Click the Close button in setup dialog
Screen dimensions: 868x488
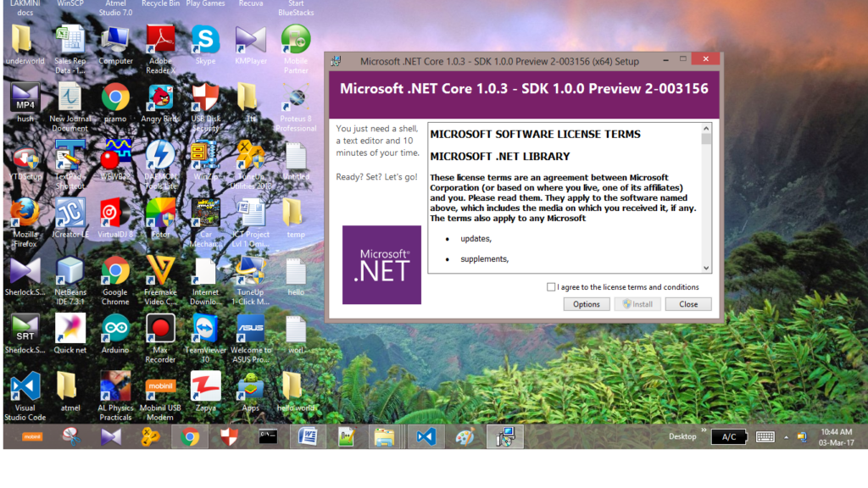point(688,304)
